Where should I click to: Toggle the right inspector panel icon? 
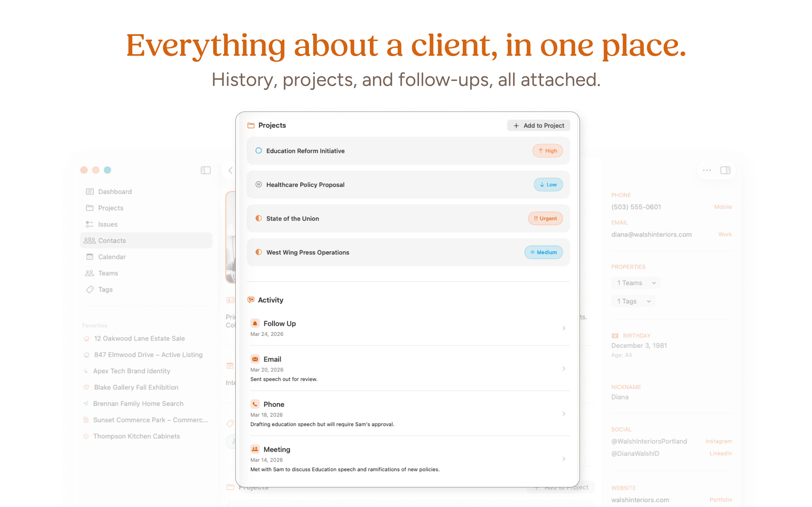[725, 170]
